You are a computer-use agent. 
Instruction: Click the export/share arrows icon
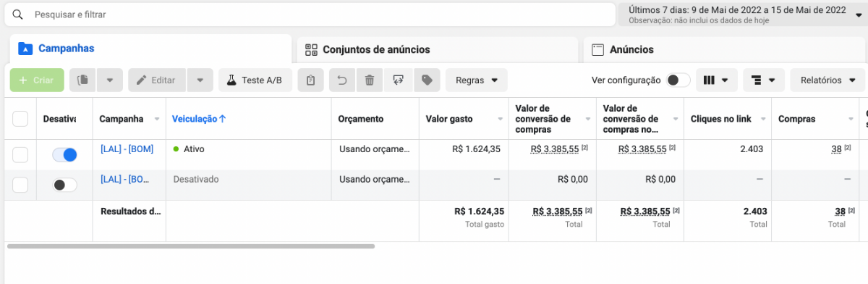(x=398, y=80)
